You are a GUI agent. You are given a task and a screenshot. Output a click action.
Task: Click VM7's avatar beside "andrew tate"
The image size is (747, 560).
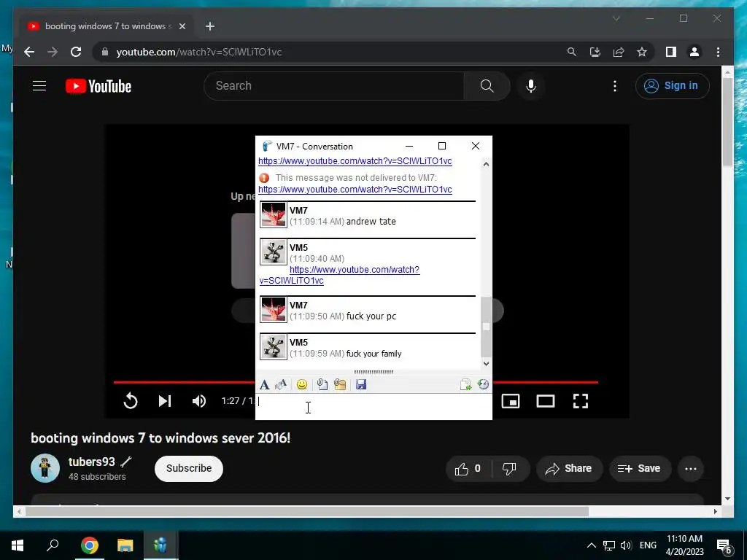coord(274,215)
